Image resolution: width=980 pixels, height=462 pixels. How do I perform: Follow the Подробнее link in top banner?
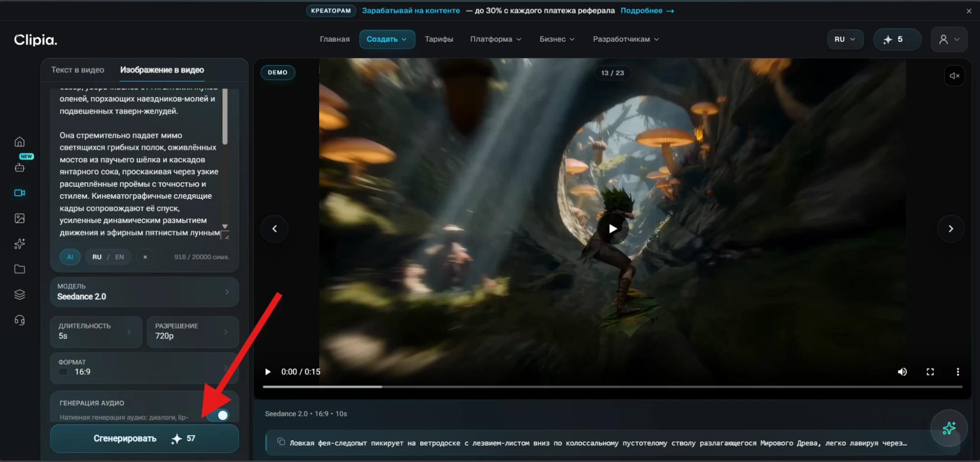point(647,11)
